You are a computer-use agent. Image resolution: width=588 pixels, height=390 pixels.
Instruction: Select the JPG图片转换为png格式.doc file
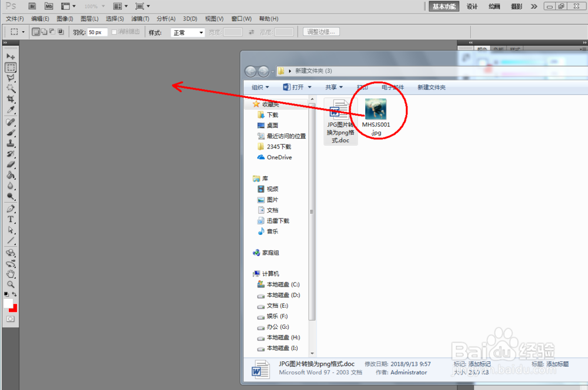[340, 121]
